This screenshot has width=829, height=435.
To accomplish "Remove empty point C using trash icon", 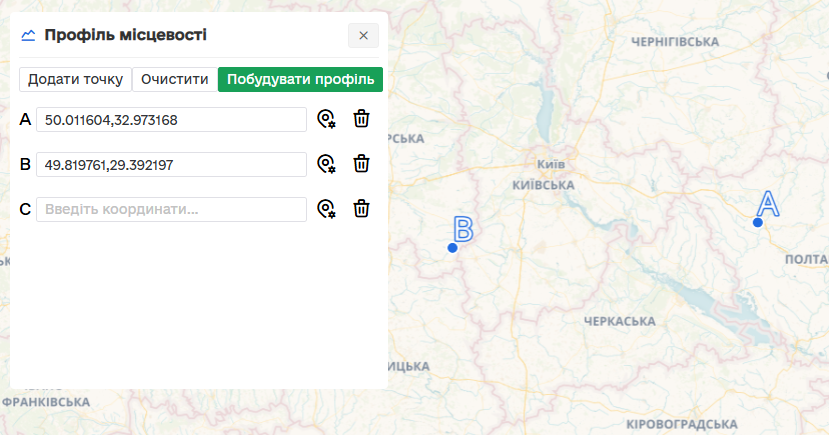I will coord(361,209).
